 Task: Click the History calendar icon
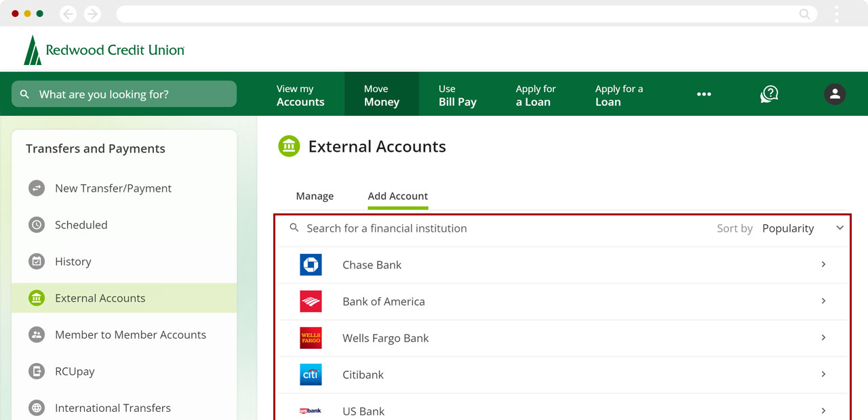click(x=37, y=261)
